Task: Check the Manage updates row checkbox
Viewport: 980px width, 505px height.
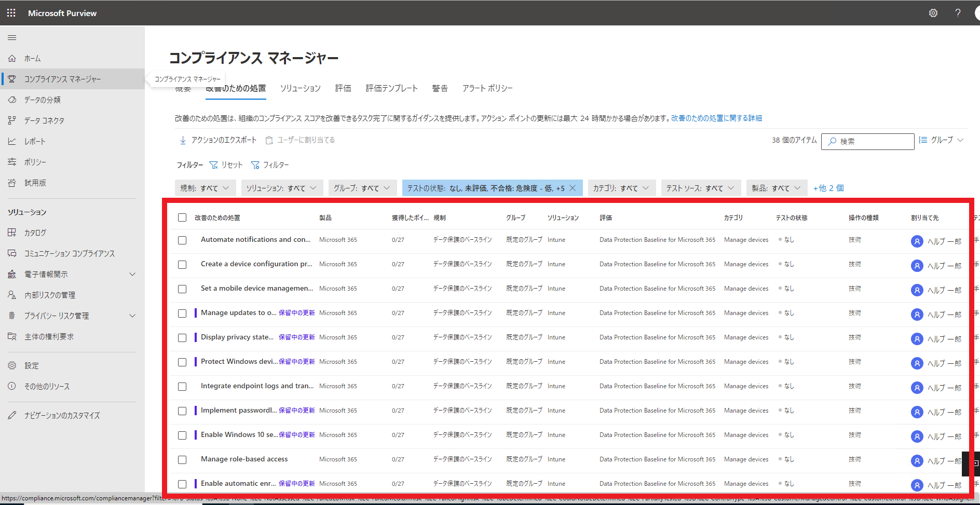Action: tap(182, 313)
